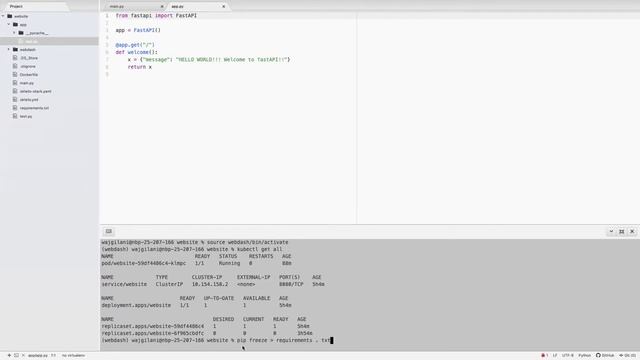Open the Git changes panel from status bar
This screenshot has width=640, height=360.
628,356
